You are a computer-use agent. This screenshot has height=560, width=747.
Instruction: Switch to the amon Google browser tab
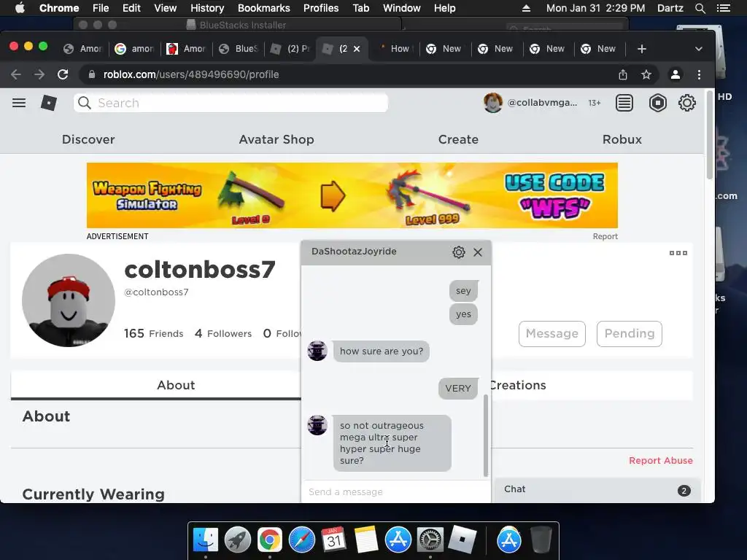tap(134, 49)
